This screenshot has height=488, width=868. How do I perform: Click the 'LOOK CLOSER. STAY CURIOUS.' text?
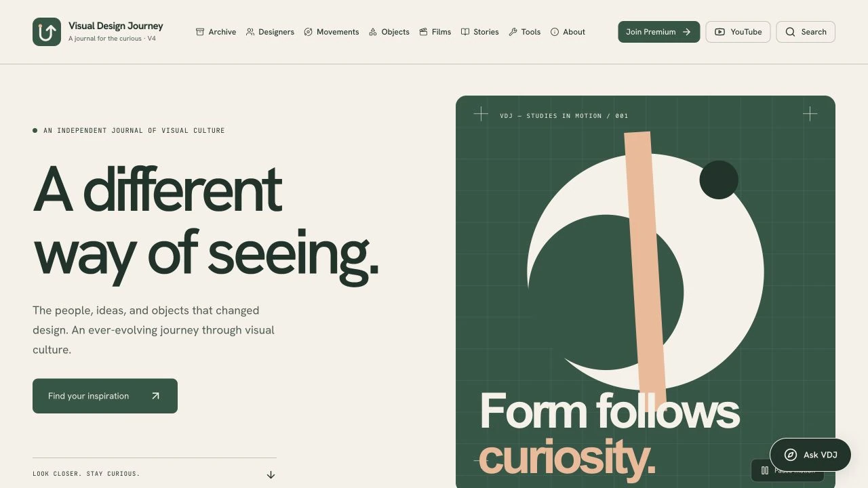tap(86, 474)
